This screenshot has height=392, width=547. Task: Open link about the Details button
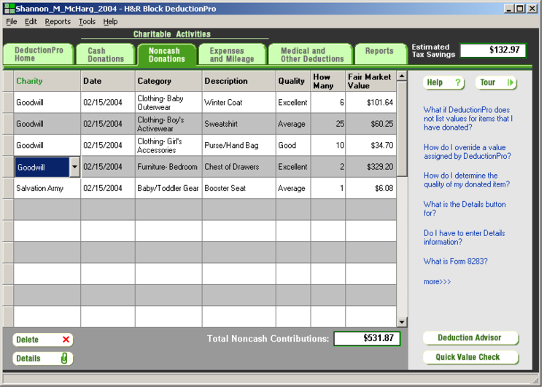(465, 208)
